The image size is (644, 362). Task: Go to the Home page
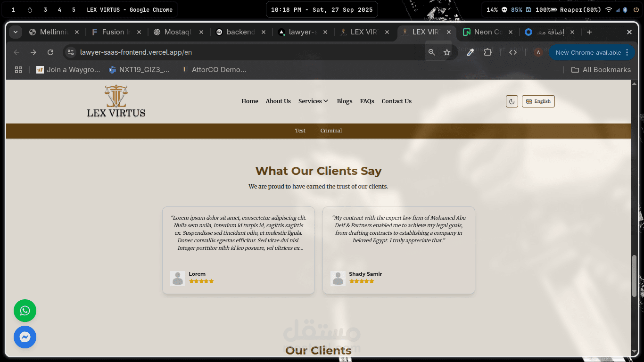pyautogui.click(x=250, y=101)
